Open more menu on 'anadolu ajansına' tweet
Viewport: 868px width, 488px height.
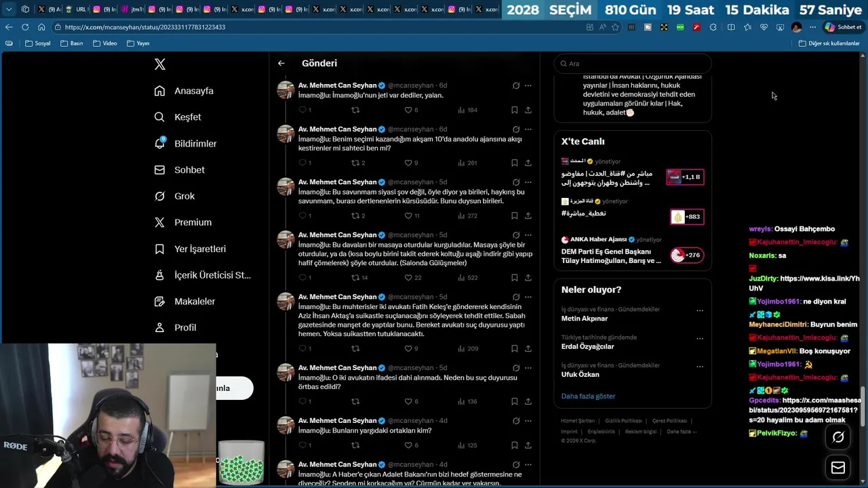[528, 129]
